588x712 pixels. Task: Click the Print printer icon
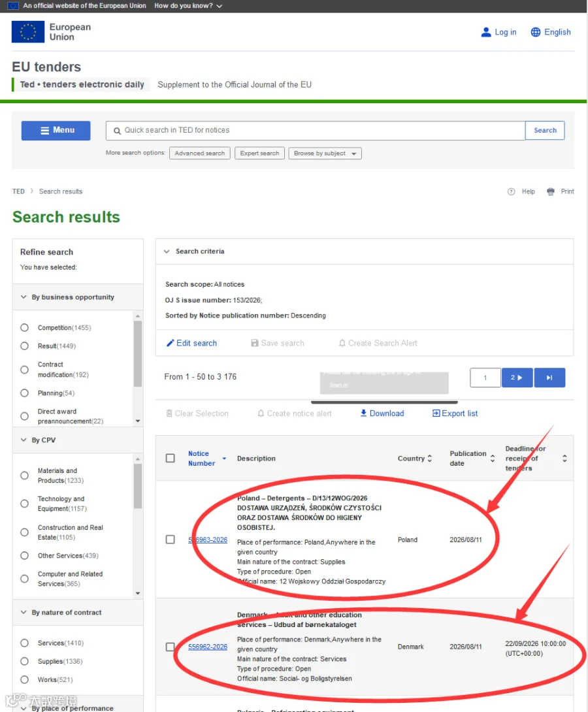[551, 191]
